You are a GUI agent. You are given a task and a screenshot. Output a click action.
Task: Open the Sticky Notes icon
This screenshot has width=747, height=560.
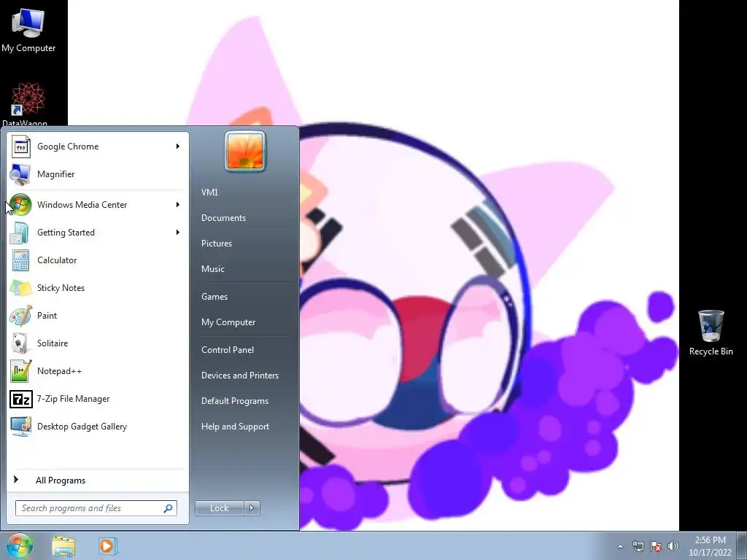(21, 287)
